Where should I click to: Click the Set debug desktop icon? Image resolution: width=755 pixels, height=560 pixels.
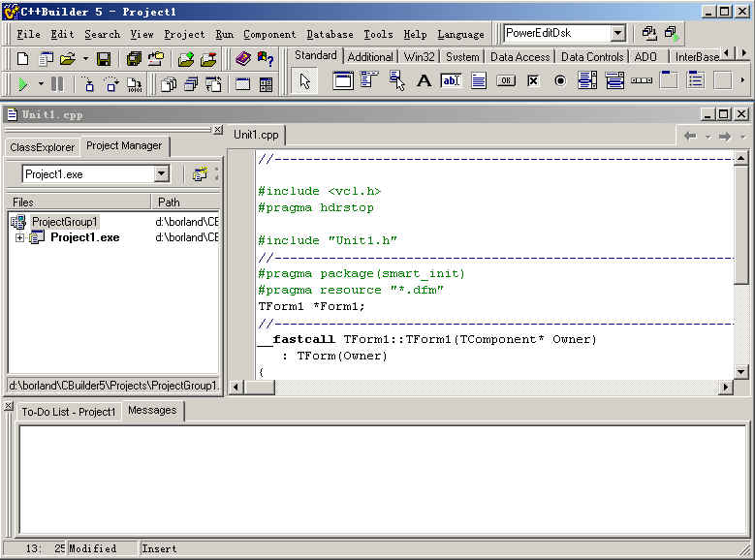coord(672,33)
